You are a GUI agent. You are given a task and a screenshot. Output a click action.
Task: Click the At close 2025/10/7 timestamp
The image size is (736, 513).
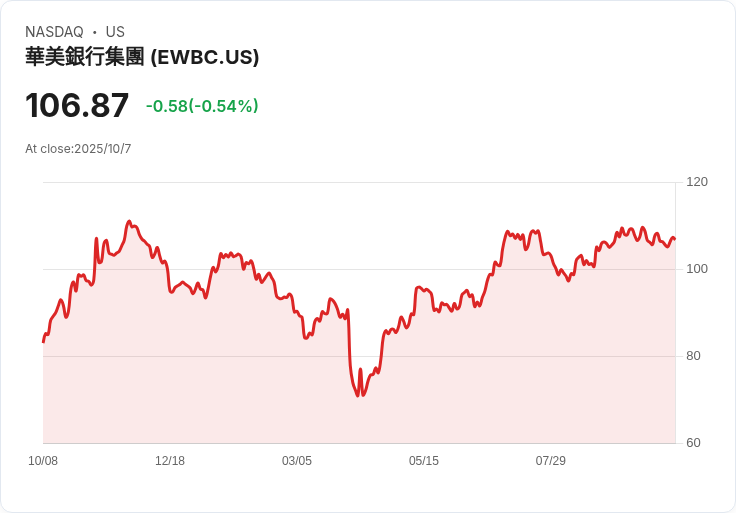click(78, 149)
